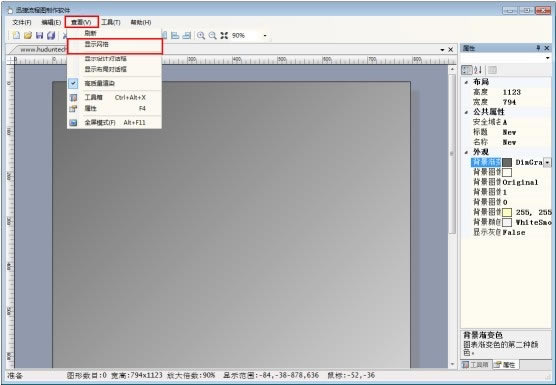The width and height of the screenshot is (556, 385).
Task: Collapse the 外观 property group
Action: [466, 152]
